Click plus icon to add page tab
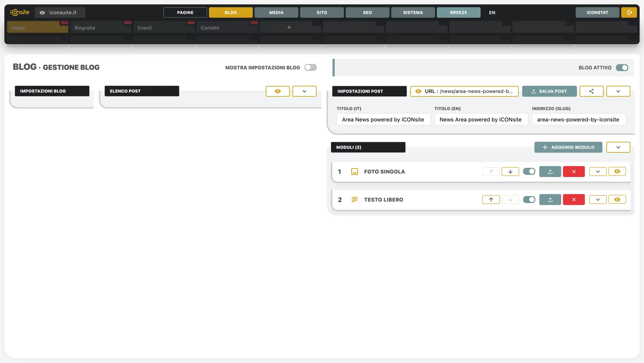Image resolution: width=644 pixels, height=363 pixels. click(x=289, y=27)
